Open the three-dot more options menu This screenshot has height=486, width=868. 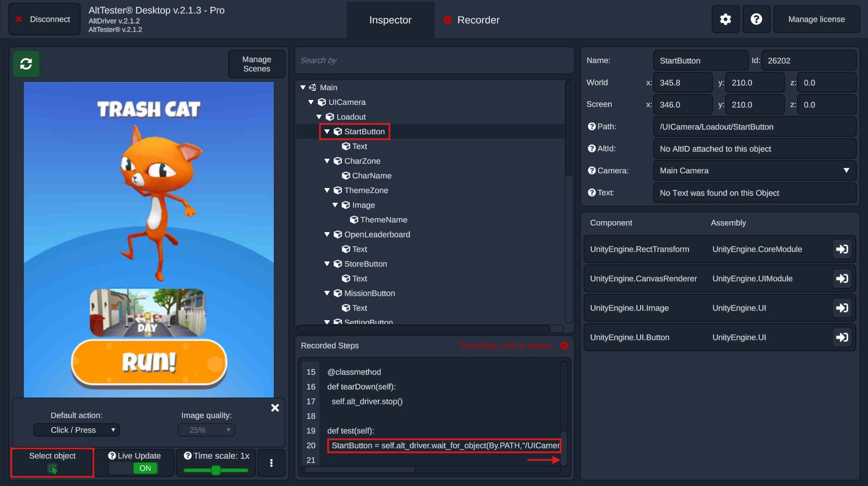click(x=271, y=463)
